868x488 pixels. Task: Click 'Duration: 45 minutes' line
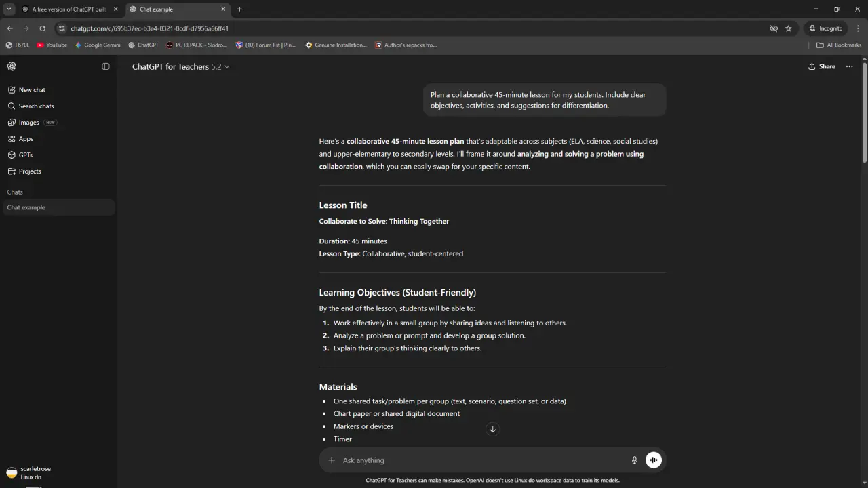pyautogui.click(x=353, y=241)
